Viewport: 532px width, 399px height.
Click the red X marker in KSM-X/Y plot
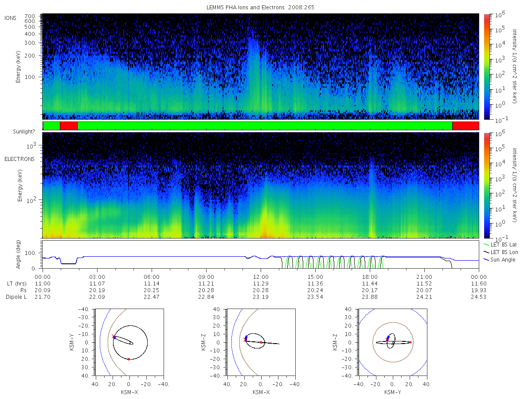[113, 336]
